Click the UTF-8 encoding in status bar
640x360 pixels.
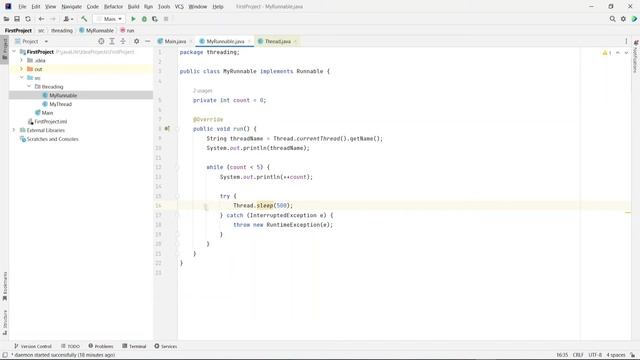click(595, 355)
